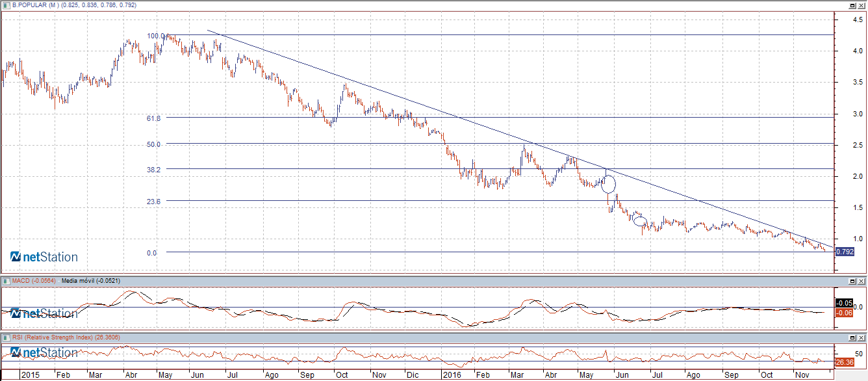Screen dimensions: 868x381
Task: Close the RSI indicator panel
Action: 862,337
